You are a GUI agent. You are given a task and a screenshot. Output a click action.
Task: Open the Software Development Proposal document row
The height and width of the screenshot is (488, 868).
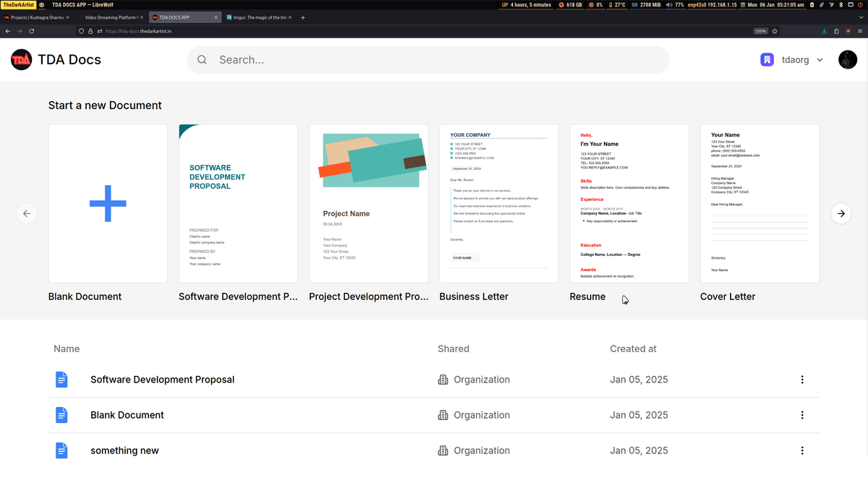pyautogui.click(x=162, y=380)
